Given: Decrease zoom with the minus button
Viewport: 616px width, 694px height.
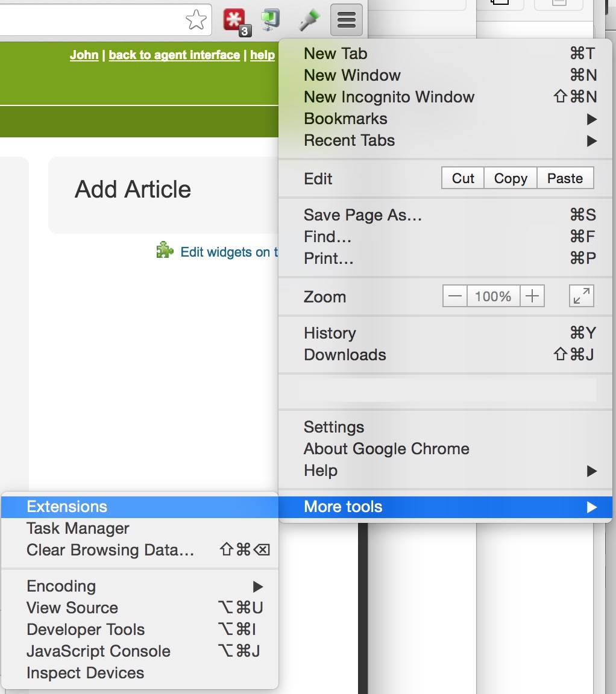Looking at the screenshot, I should pos(455,296).
